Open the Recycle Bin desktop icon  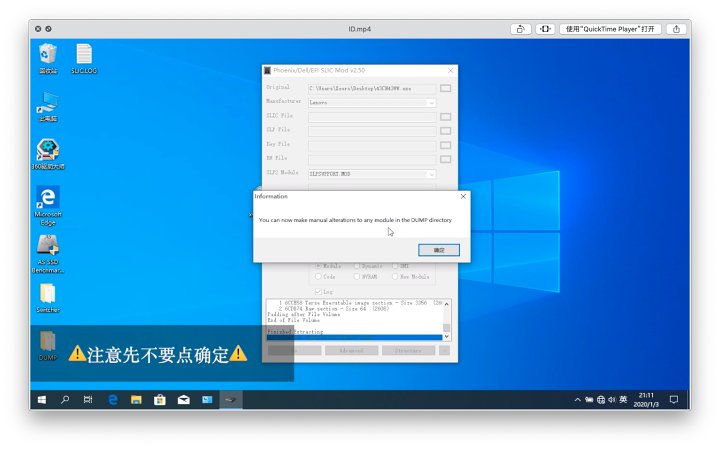click(48, 55)
